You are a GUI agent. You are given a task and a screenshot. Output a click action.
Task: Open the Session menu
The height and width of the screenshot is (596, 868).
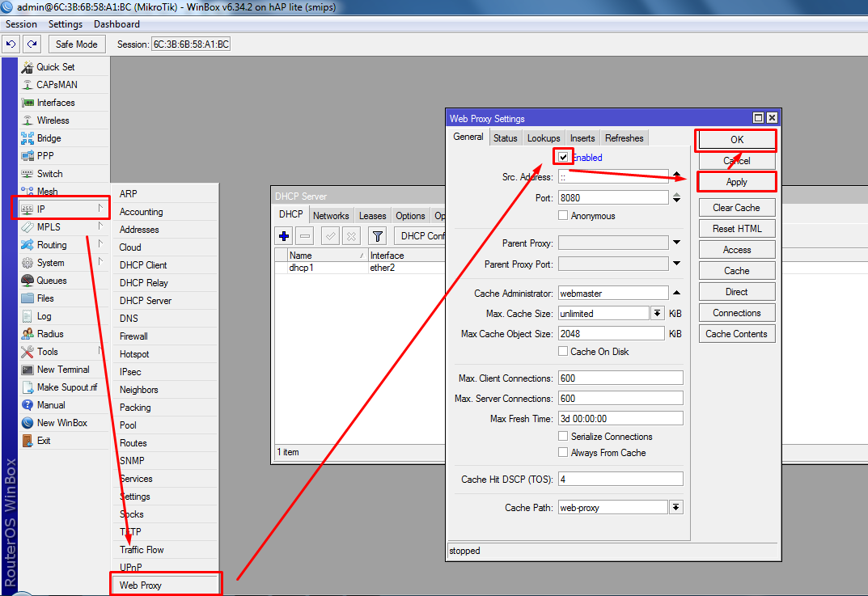coord(21,24)
